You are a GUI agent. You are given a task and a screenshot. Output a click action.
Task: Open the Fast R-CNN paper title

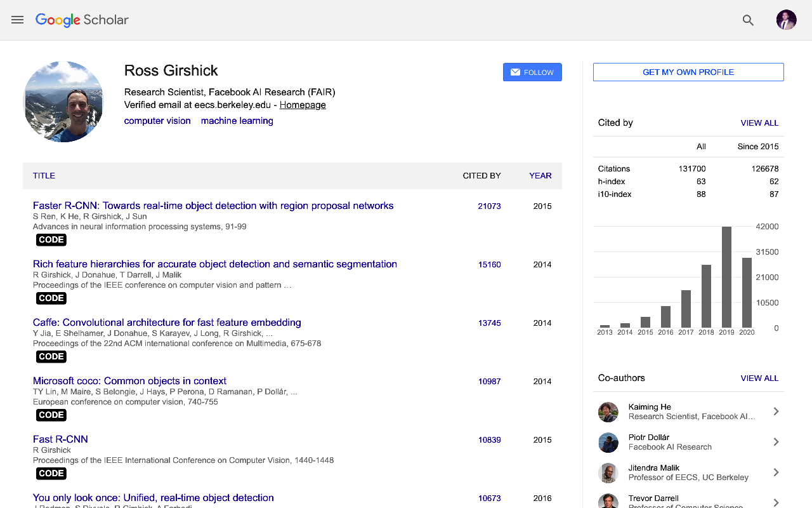60,439
